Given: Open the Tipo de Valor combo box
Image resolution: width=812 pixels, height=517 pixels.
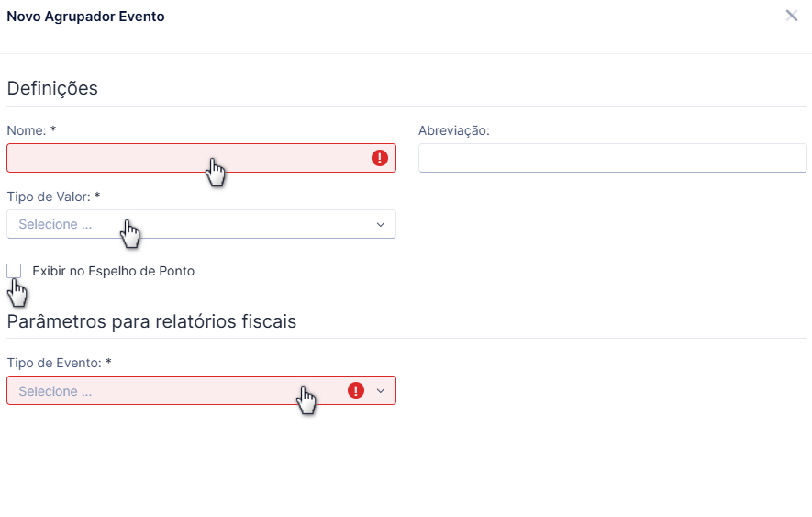Looking at the screenshot, I should [x=201, y=225].
